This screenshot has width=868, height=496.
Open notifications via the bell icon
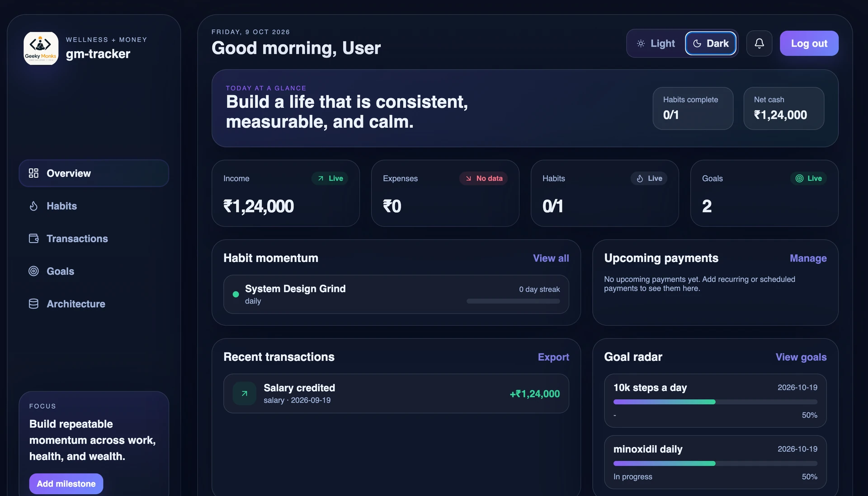click(x=759, y=43)
